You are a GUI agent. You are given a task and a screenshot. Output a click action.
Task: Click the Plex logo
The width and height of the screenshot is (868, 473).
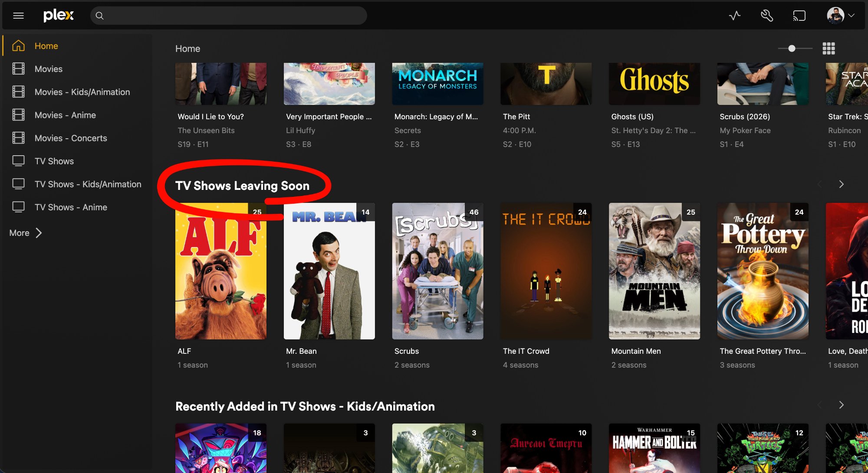[x=59, y=15]
